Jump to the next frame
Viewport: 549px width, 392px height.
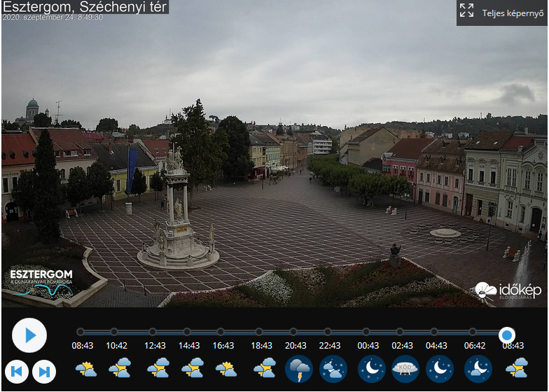(44, 371)
